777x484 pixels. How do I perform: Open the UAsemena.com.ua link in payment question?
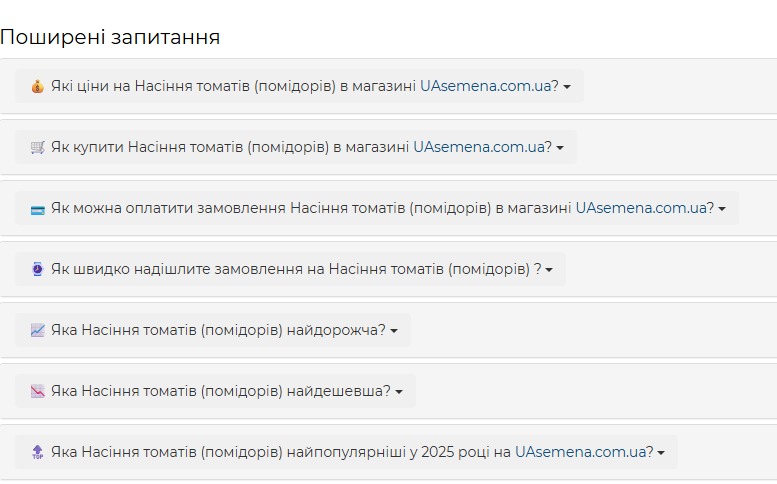click(644, 208)
